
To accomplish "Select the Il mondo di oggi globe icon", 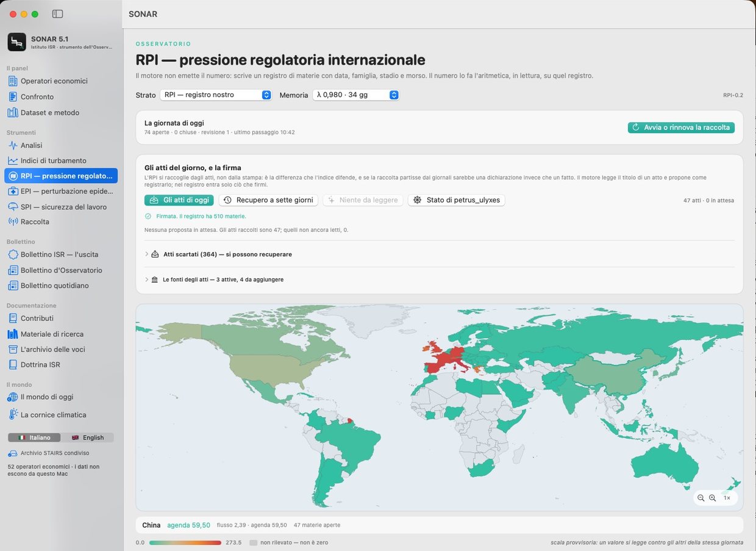I will point(13,397).
